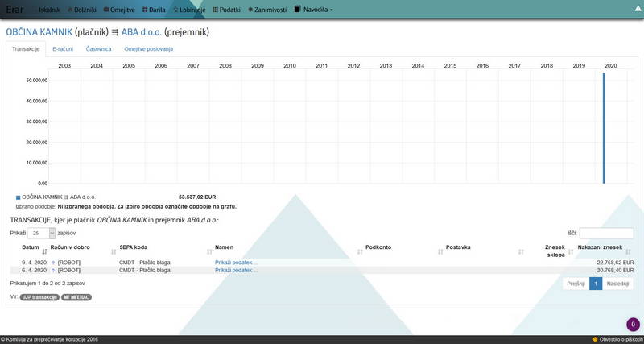Screen dimensions: 644x344
Task: Open Prikaži podatek for 9. 4. 2020 row
Action: tap(236, 263)
